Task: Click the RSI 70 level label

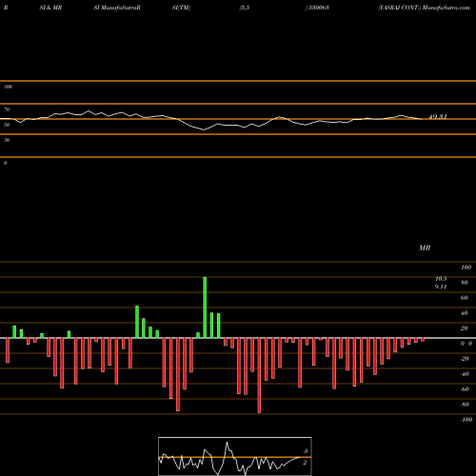Action: (x=7, y=109)
